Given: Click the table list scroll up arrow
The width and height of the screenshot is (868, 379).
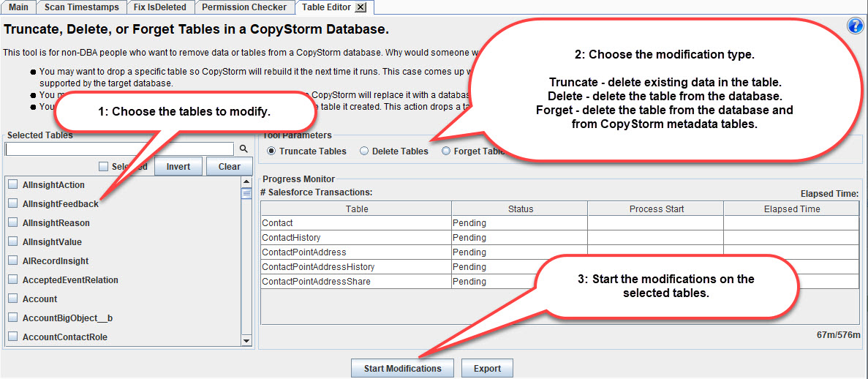Looking at the screenshot, I should 247,182.
